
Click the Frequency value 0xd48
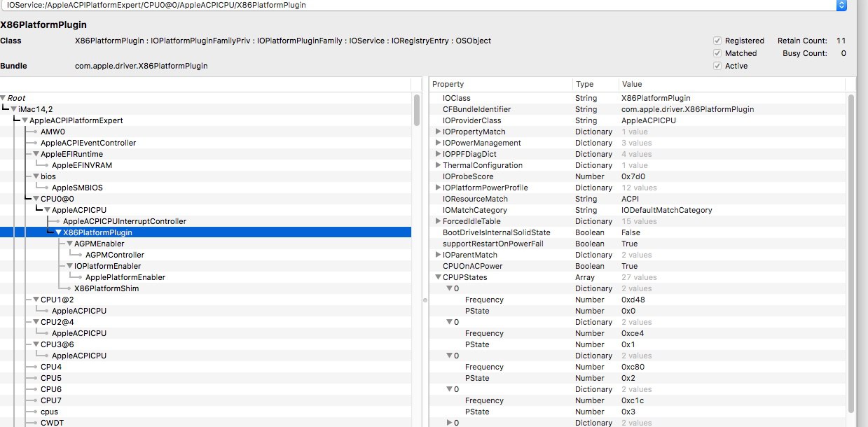pyautogui.click(x=633, y=300)
